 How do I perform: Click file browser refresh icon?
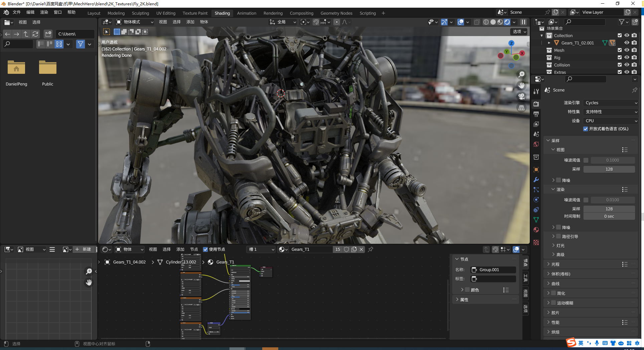tap(35, 34)
